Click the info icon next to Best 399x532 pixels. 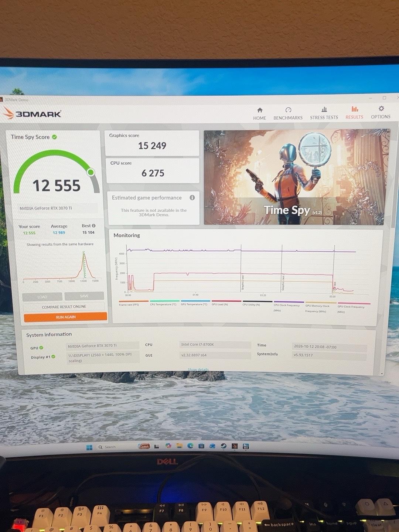93,226
